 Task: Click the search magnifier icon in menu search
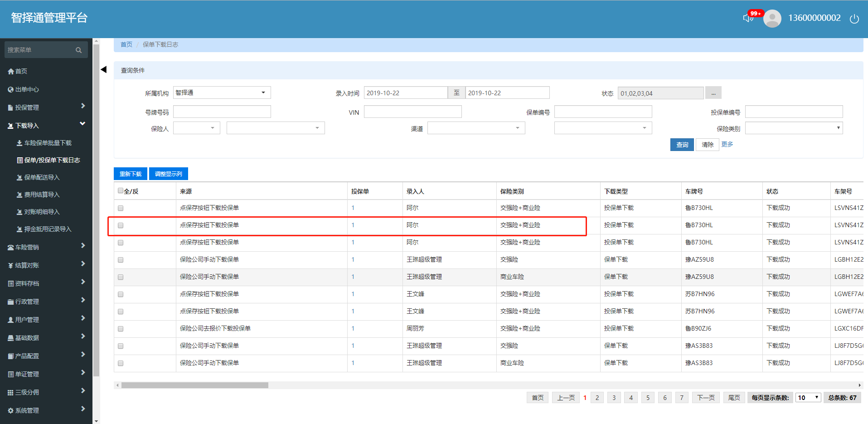click(79, 50)
